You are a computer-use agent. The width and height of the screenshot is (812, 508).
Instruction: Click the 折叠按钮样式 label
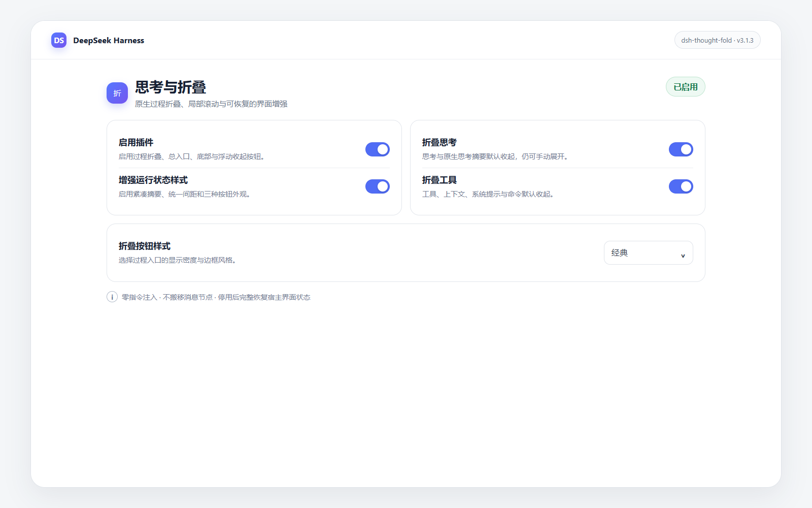tap(145, 246)
